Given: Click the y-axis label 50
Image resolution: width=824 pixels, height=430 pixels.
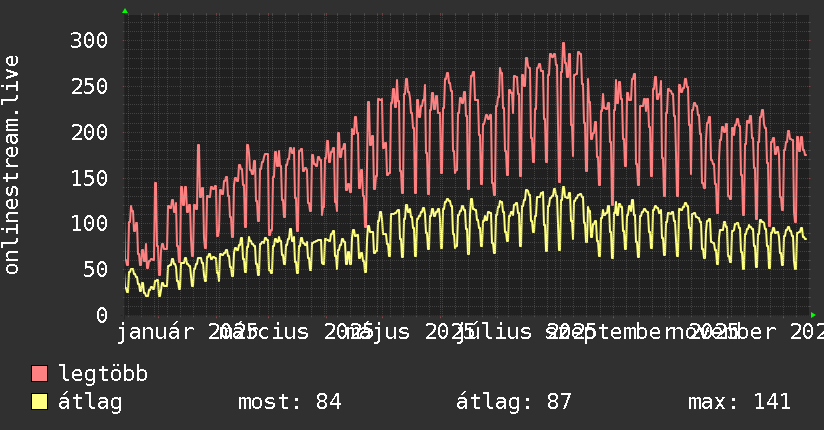Looking at the screenshot, I should click(95, 269).
